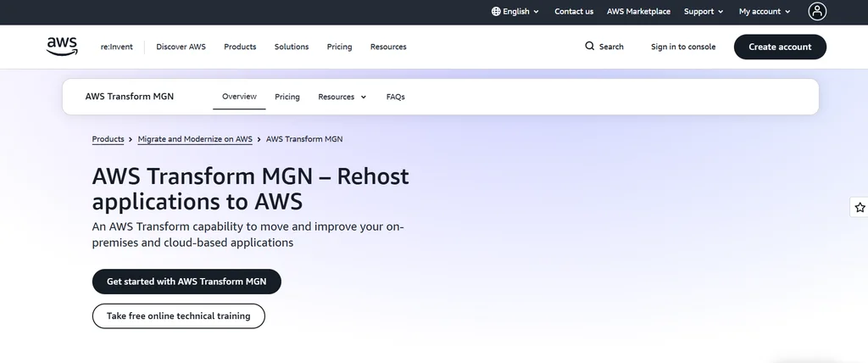Open the Products menu
The width and height of the screenshot is (868, 363).
(x=240, y=47)
